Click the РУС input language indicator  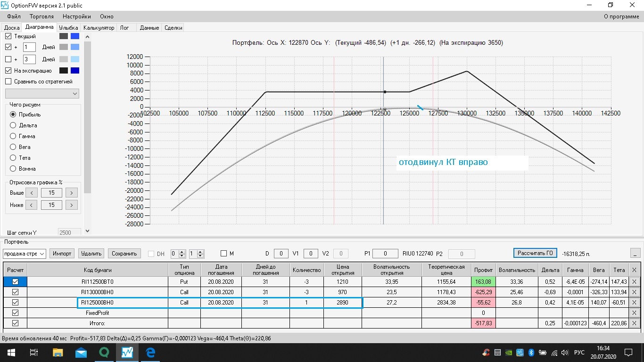[579, 353]
